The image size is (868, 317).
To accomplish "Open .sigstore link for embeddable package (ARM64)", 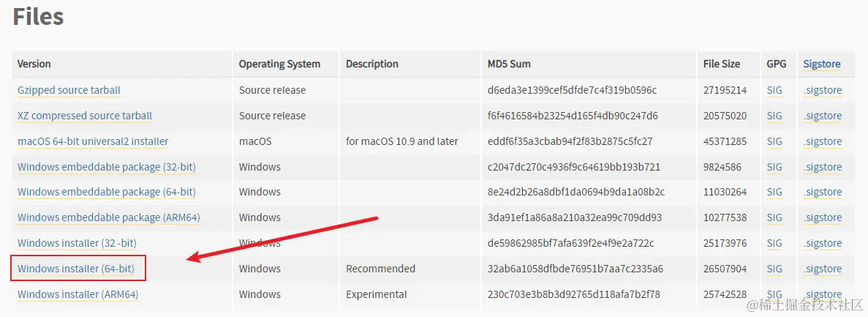I will pyautogui.click(x=823, y=217).
